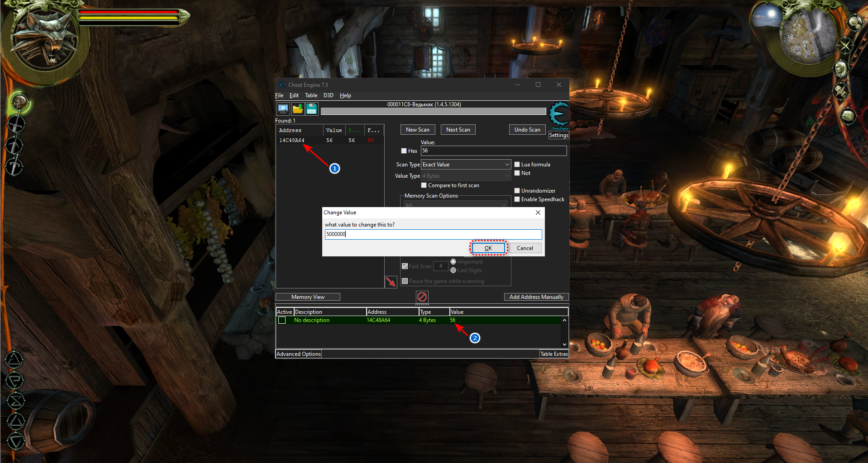Click the crossed-swords compass icon near the minimap
The height and width of the screenshot is (463, 868).
click(x=845, y=45)
